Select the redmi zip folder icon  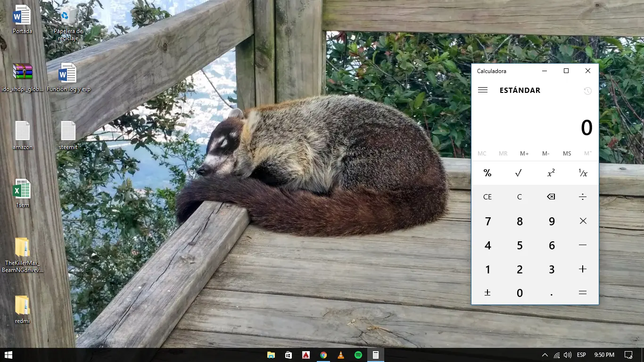point(22,310)
